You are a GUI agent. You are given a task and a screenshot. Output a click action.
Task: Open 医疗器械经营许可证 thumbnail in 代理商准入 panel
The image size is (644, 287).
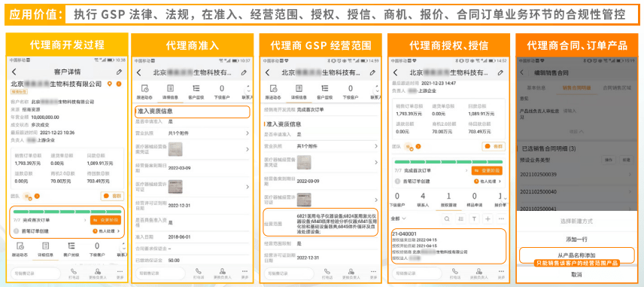point(175,187)
